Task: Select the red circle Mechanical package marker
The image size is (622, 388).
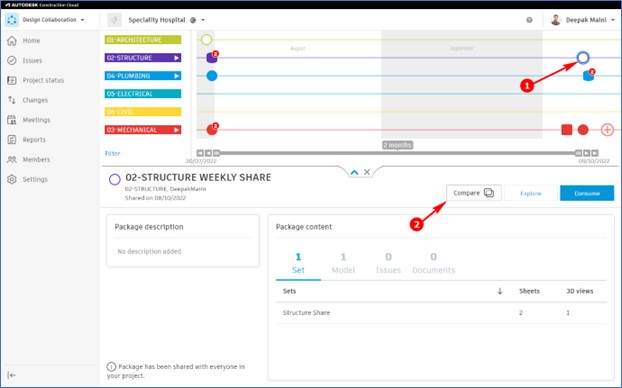Action: tap(583, 130)
